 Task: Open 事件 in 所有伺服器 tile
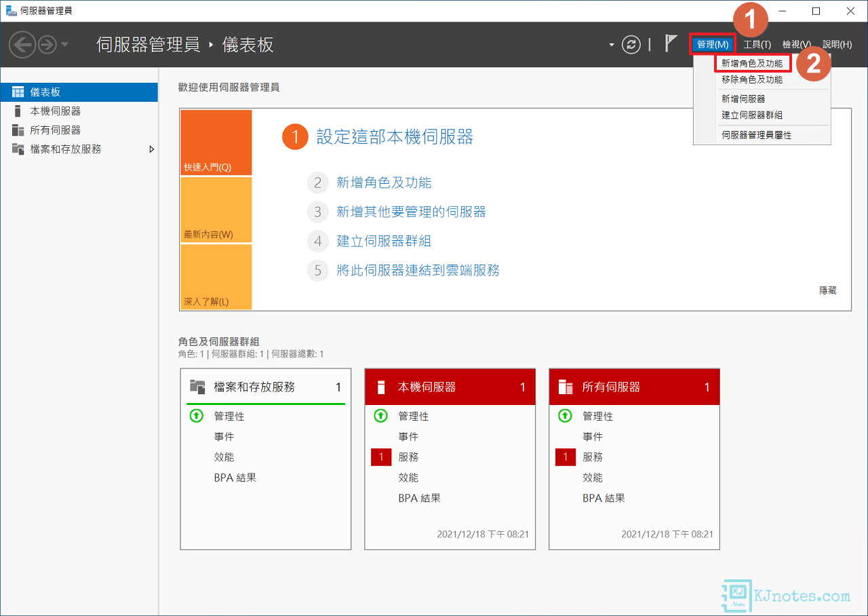click(593, 437)
